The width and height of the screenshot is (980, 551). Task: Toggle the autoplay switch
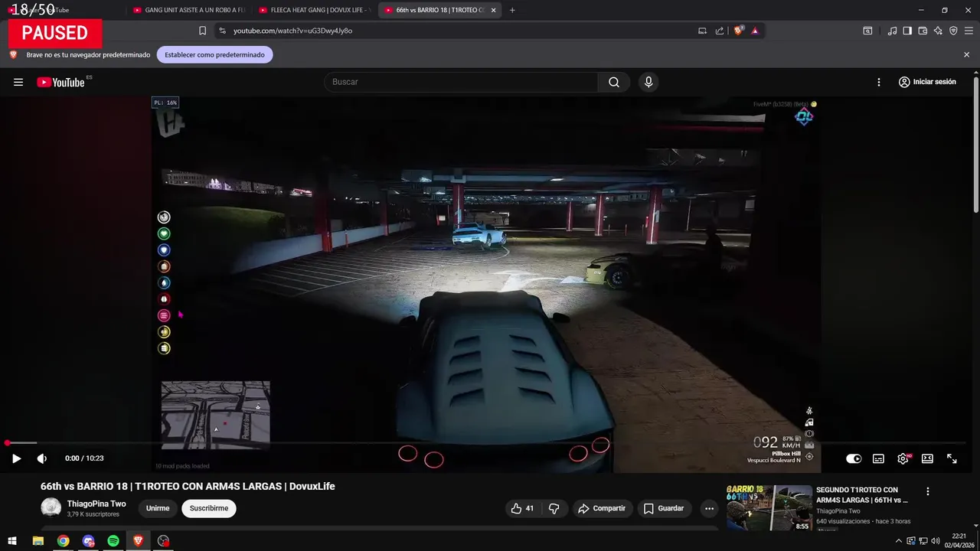pyautogui.click(x=854, y=458)
